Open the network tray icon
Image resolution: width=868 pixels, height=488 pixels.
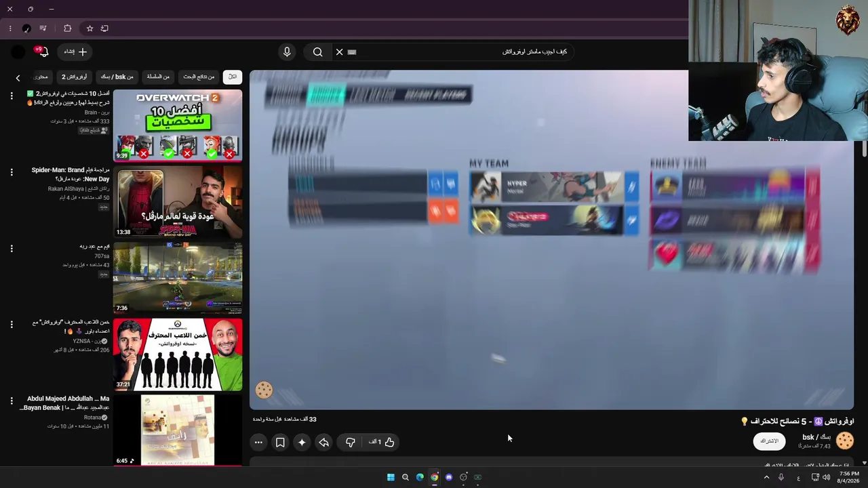click(815, 477)
